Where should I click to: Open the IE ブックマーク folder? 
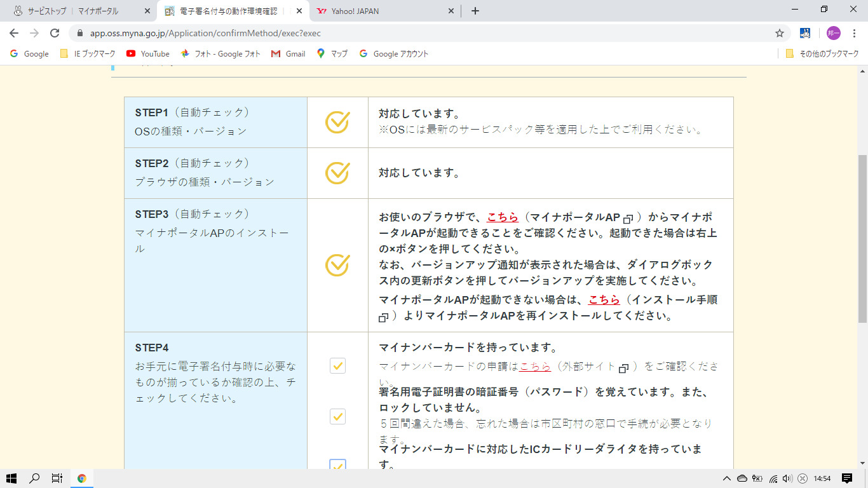[x=88, y=54]
